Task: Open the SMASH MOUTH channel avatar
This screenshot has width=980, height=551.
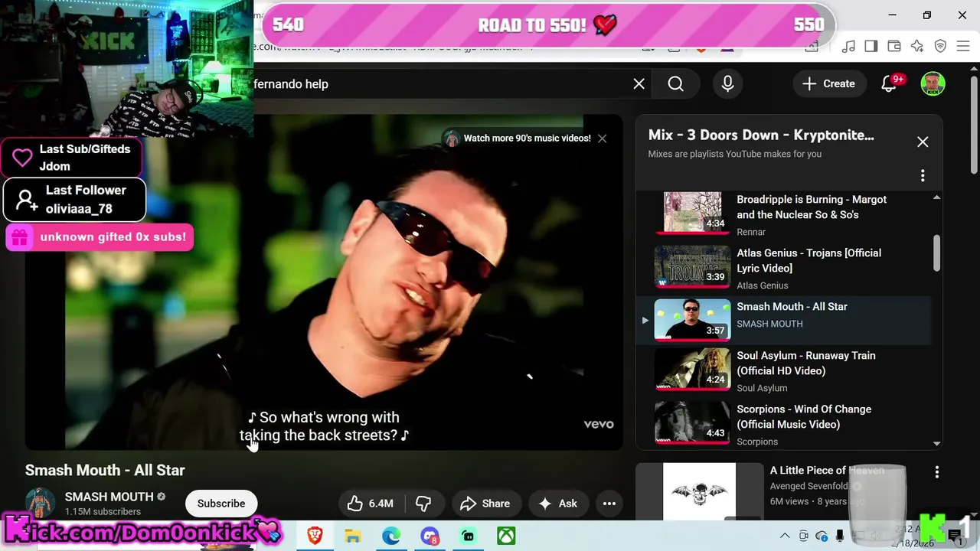Action: pyautogui.click(x=41, y=503)
